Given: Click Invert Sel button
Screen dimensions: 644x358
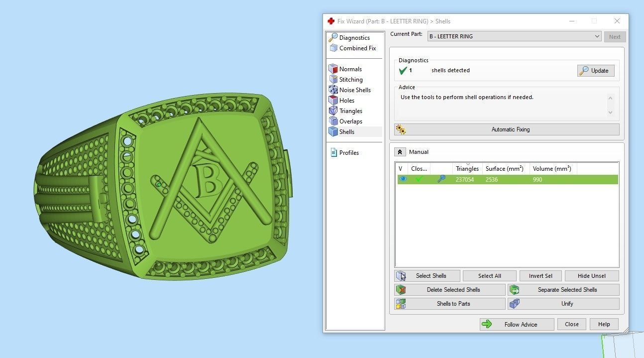Looking at the screenshot, I should click(x=540, y=276).
